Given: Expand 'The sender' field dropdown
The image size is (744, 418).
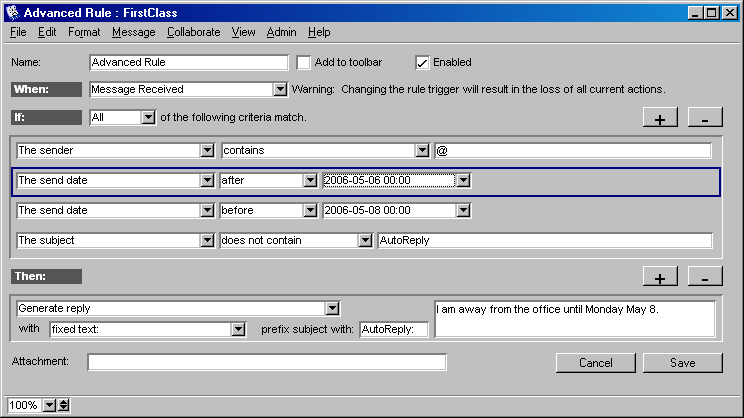Looking at the screenshot, I should (207, 150).
